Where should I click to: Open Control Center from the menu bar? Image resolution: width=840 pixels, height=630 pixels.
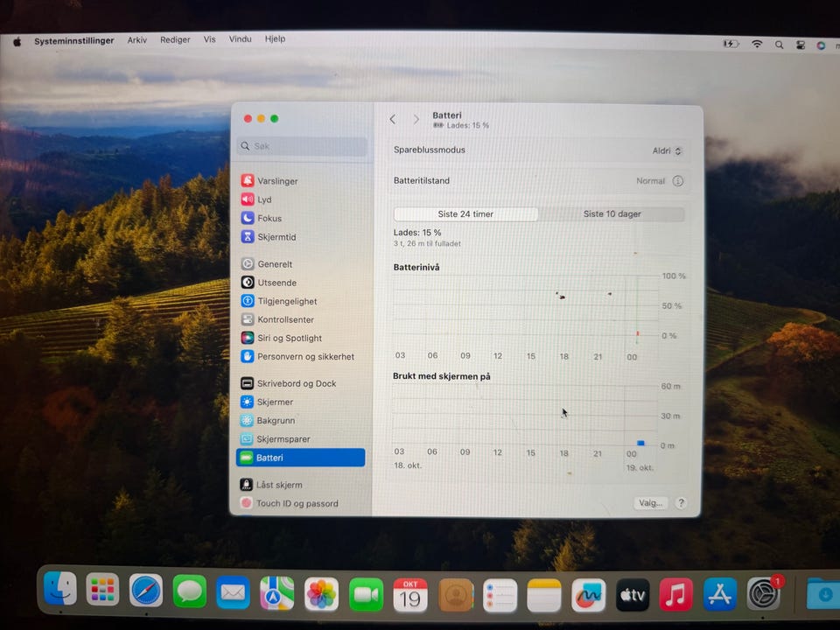point(801,45)
